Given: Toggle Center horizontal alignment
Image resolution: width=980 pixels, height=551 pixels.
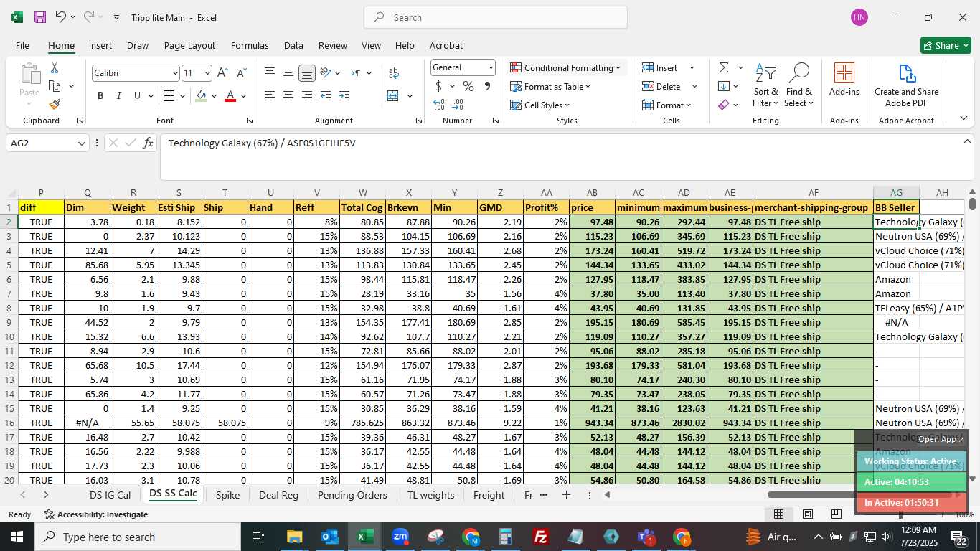Looking at the screenshot, I should point(288,95).
